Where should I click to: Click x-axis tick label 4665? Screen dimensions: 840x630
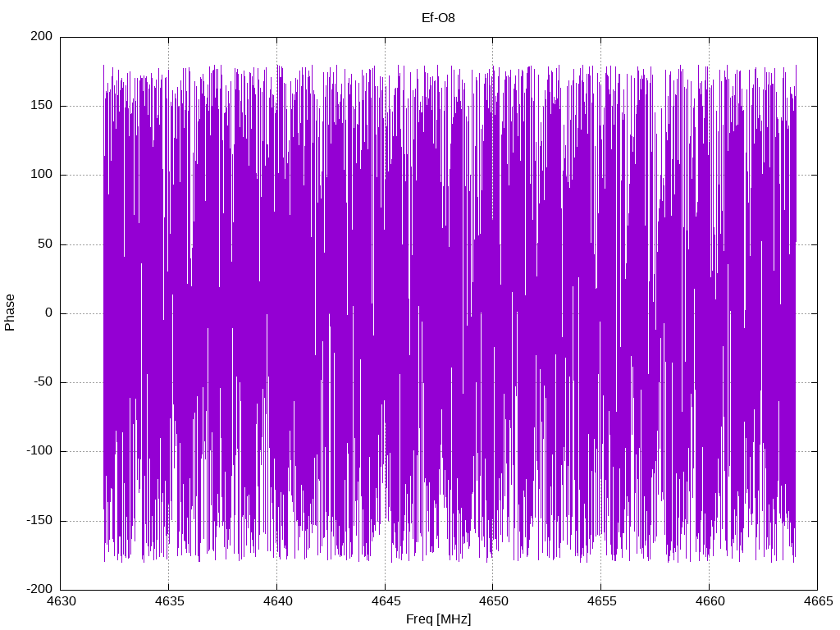pos(819,601)
